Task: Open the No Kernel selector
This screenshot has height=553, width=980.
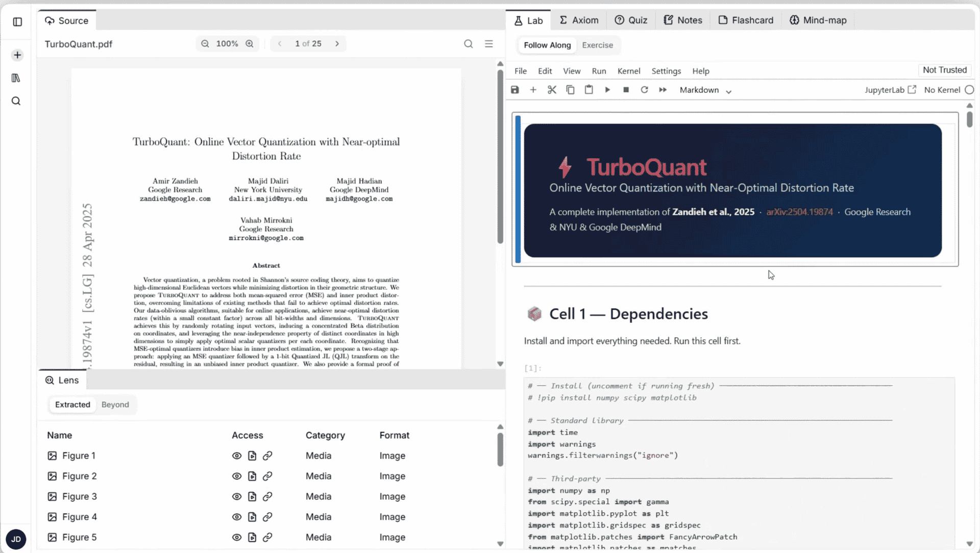Action: tap(949, 90)
